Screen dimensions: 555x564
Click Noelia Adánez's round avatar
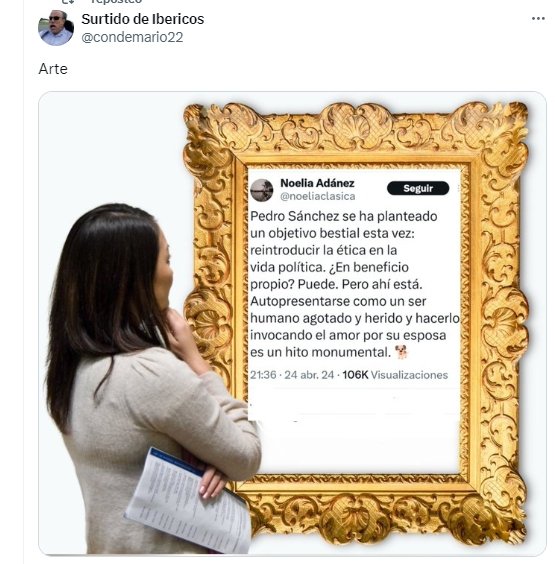261,190
